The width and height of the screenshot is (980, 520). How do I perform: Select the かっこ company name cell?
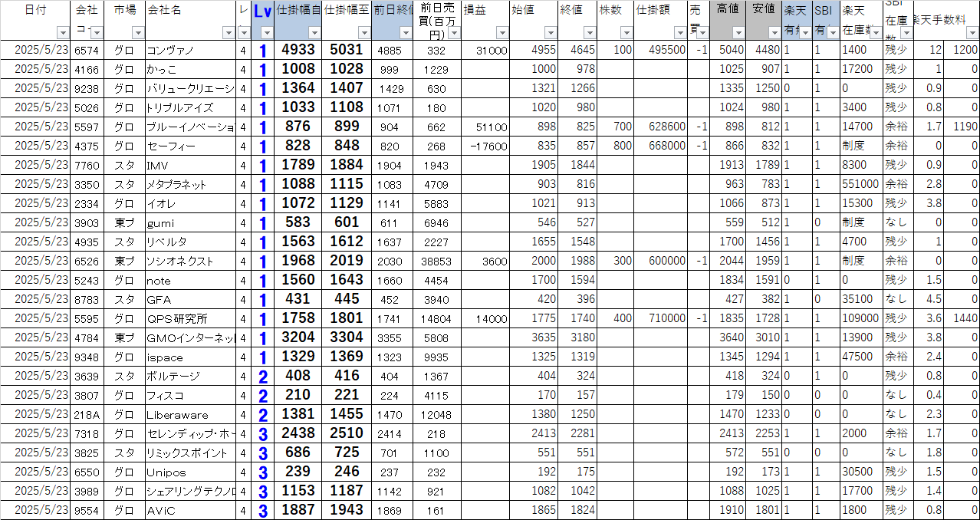190,69
